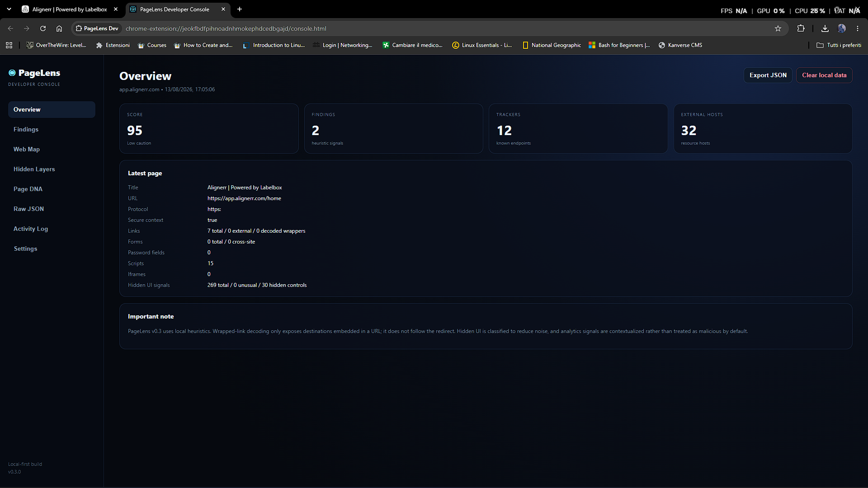Click '7 total / 0 external / 0 decoded wrappers'
This screenshot has width=868, height=488.
point(256,231)
